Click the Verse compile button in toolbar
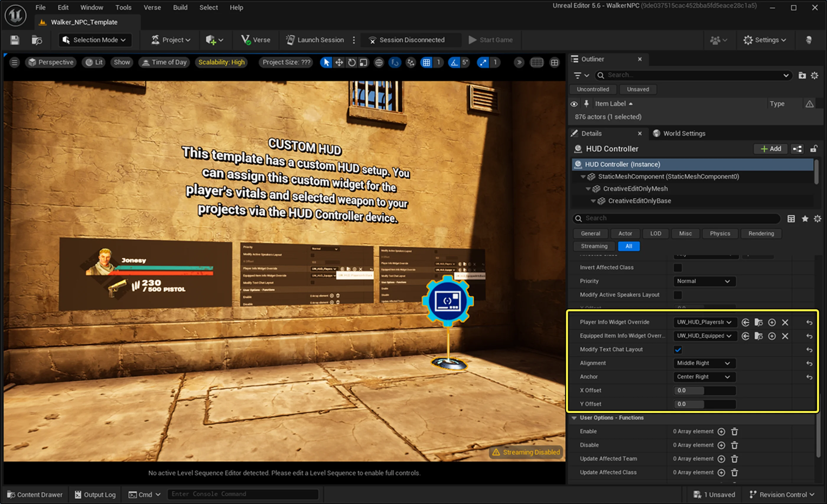 tap(256, 40)
